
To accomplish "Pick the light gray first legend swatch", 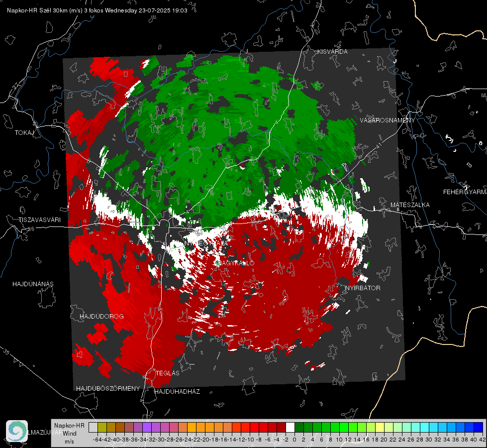I will tap(93, 427).
